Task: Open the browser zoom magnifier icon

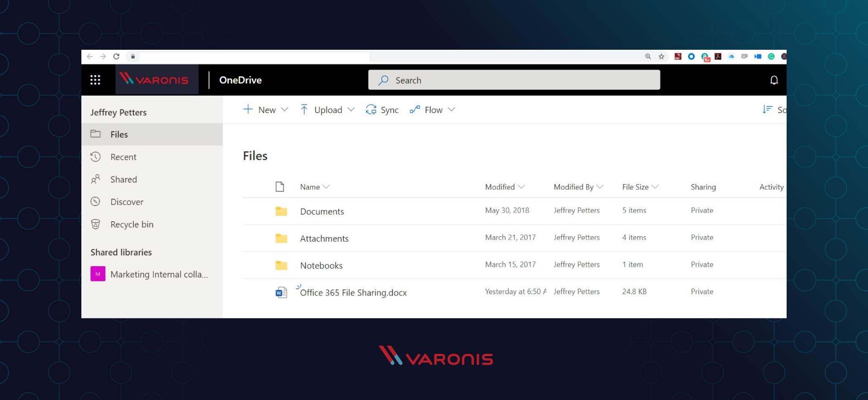Action: point(648,57)
